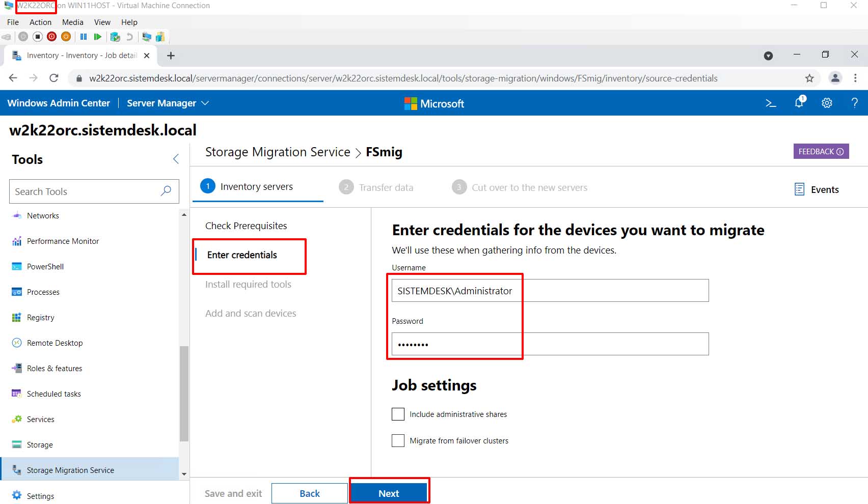Click the search magnifier in Search Tools
Viewport: 868px width, 504px height.
166,191
